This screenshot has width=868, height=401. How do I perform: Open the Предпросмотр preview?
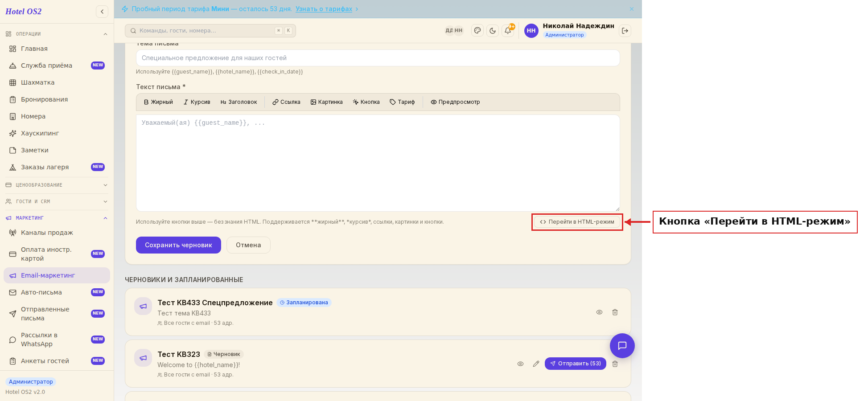pos(455,102)
